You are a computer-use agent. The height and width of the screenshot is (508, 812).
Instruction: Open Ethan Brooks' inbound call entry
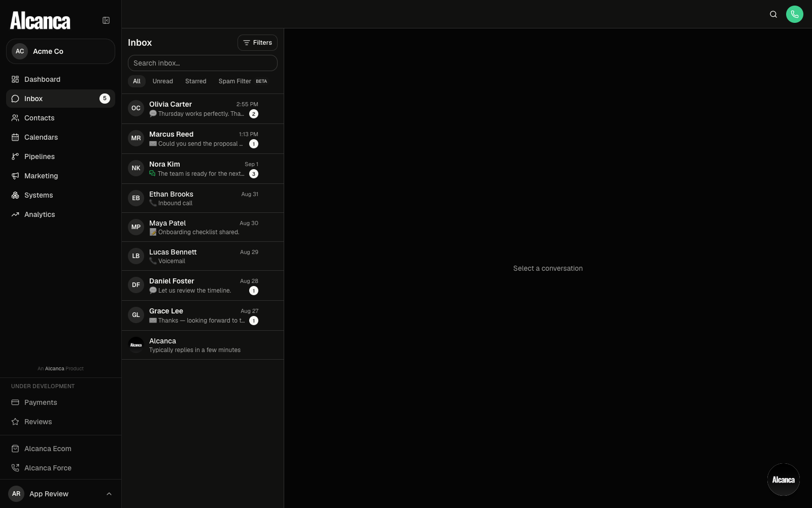pos(202,198)
